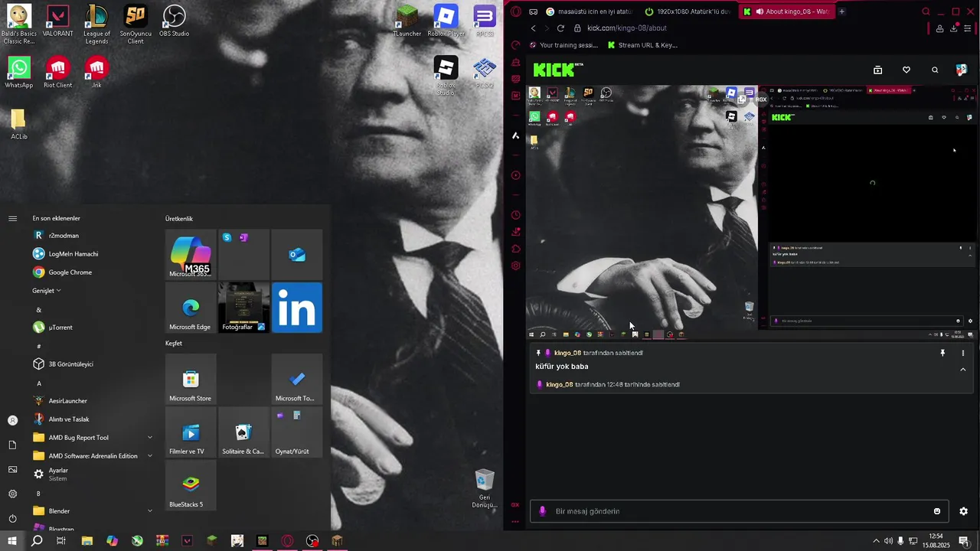Open Microsoft Edge tile

(x=191, y=308)
